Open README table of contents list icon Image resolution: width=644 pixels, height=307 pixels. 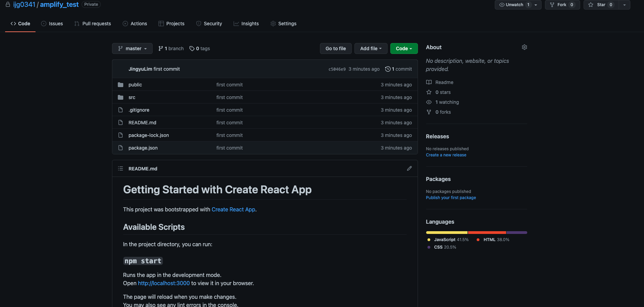[x=121, y=168]
